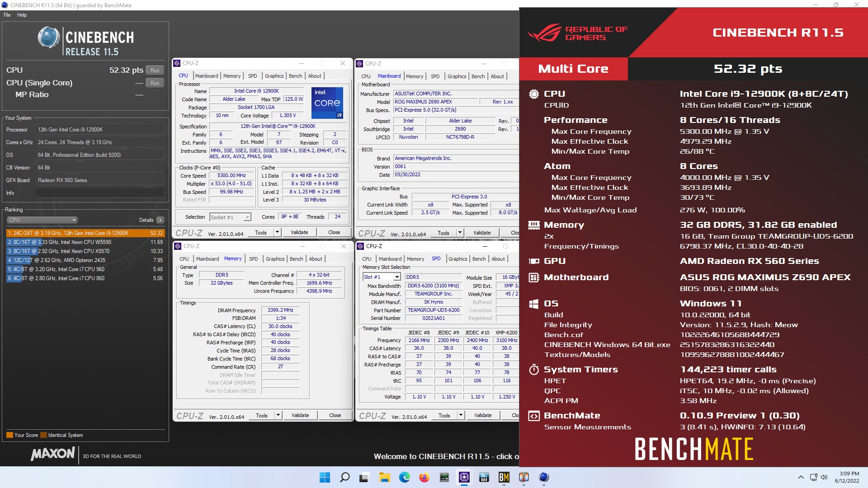Switch to Mainboard tab in the CPU tab window
Viewport: 868px width, 488px height.
(207, 76)
